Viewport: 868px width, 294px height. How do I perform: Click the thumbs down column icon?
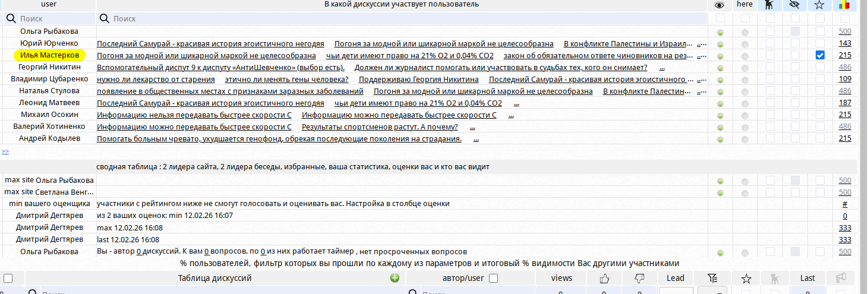click(x=639, y=278)
